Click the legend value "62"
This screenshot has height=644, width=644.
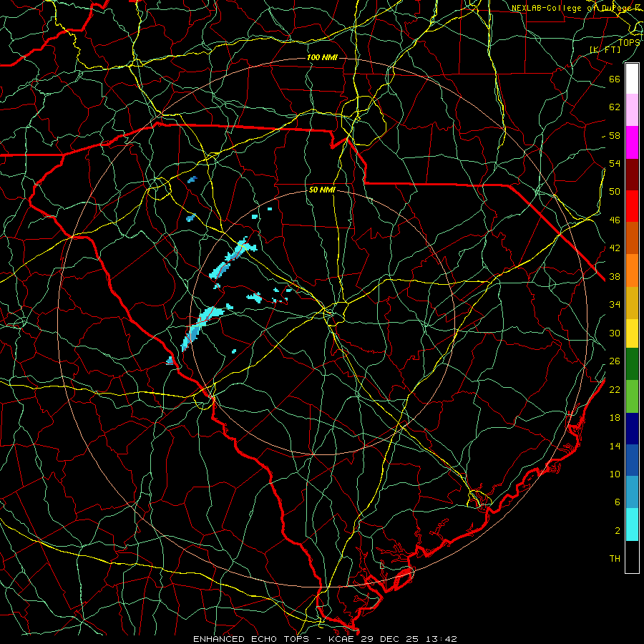point(615,107)
